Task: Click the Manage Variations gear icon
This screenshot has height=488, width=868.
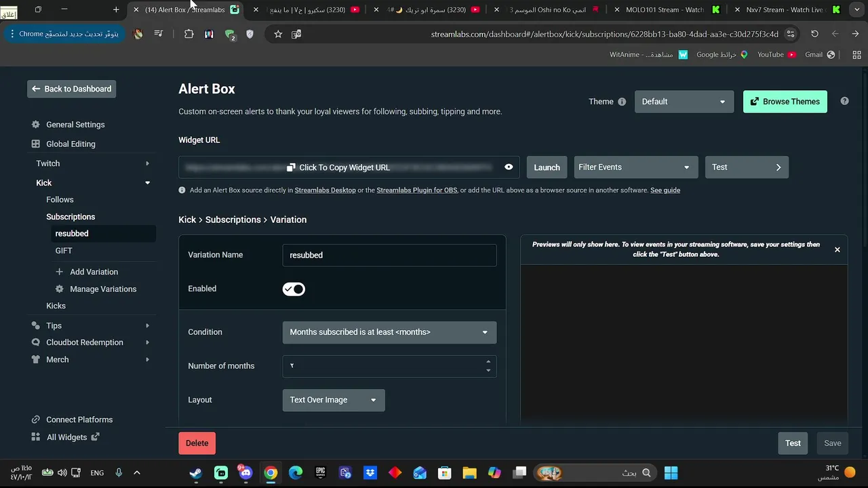Action: coord(60,289)
